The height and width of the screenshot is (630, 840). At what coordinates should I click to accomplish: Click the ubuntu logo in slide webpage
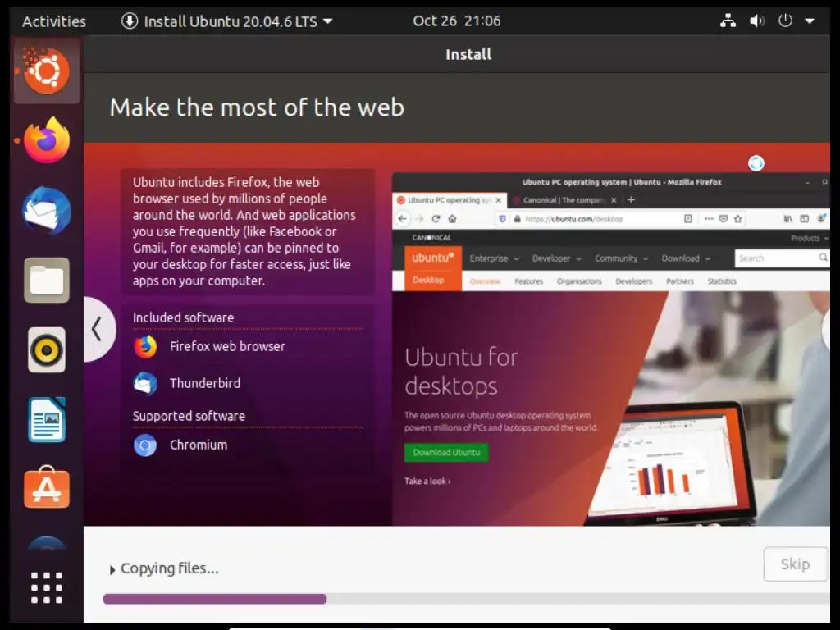(433, 258)
